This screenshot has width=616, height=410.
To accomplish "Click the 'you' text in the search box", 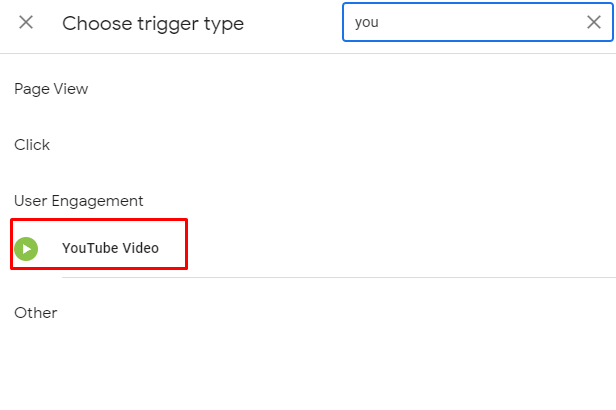I will click(367, 22).
